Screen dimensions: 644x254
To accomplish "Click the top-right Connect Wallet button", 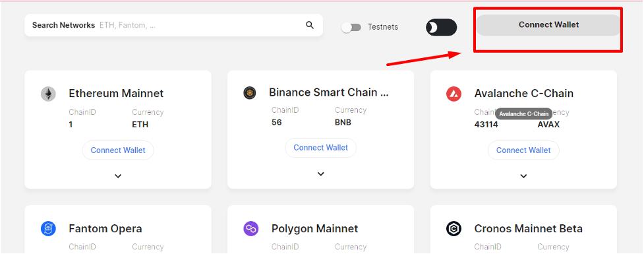I will click(x=548, y=25).
